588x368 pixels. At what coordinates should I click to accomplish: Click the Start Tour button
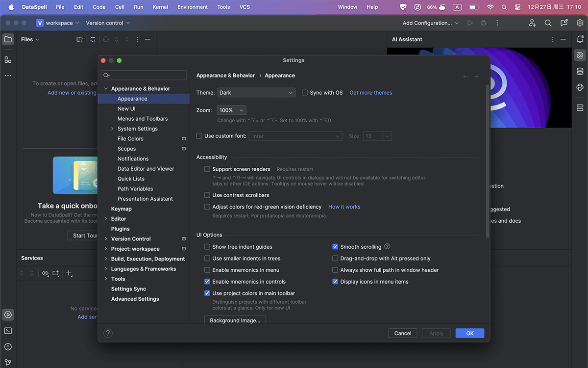84,236
